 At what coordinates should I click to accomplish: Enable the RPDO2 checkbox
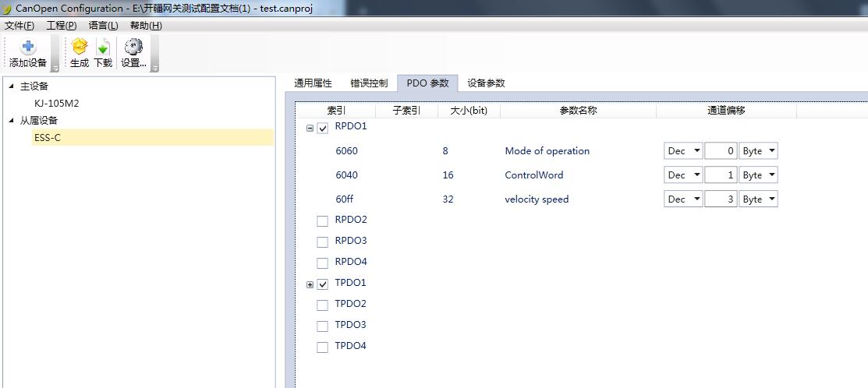point(323,221)
